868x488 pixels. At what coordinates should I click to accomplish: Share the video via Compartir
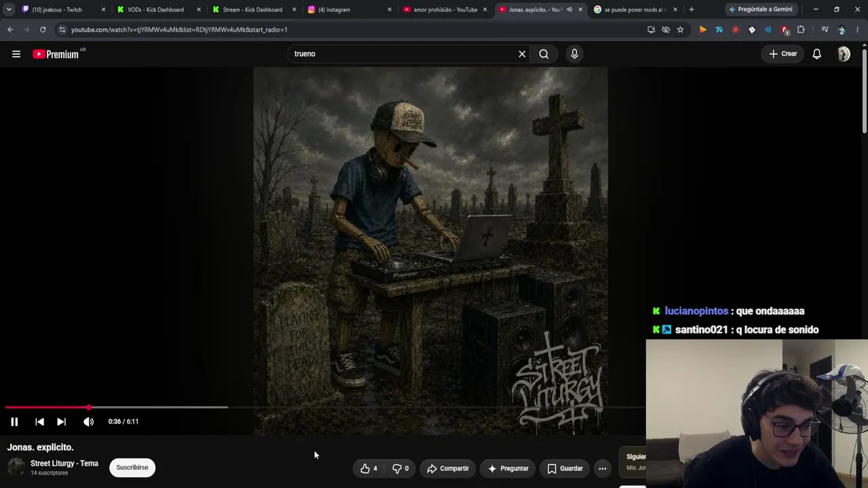[448, 468]
